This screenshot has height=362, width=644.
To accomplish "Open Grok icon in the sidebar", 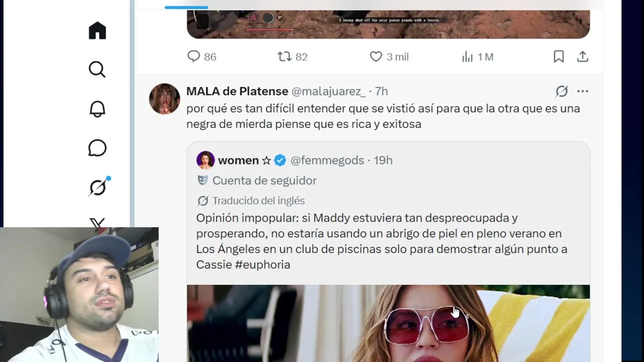I will click(x=98, y=187).
